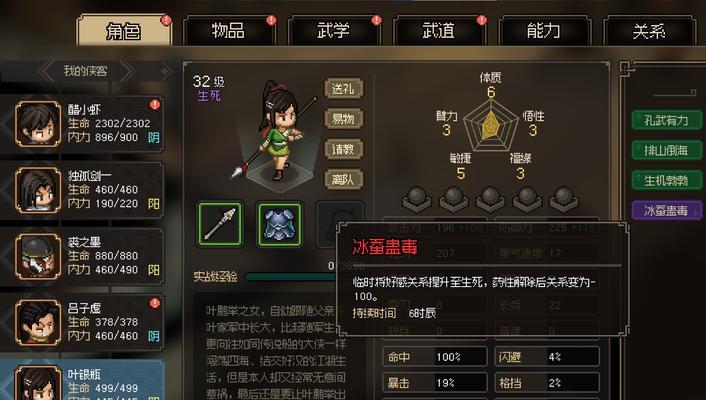Select the equipped blue armor slot
The height and width of the screenshot is (400, 706).
[279, 224]
